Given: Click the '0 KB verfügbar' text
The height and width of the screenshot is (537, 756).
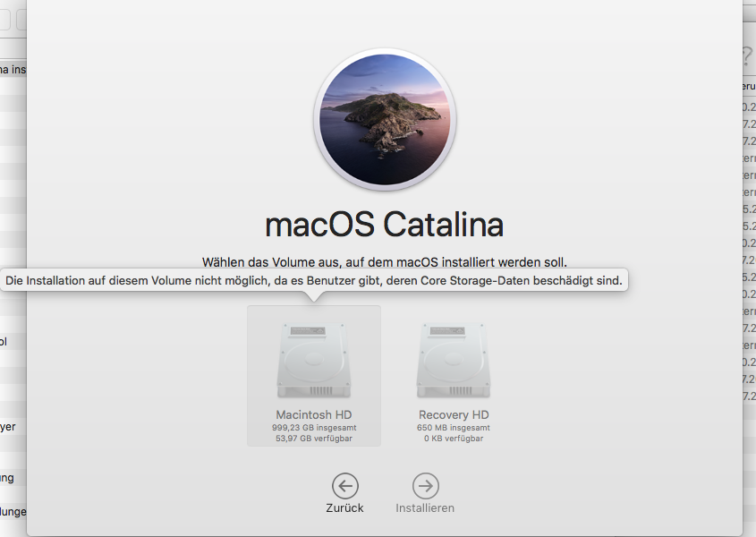Looking at the screenshot, I should 454,439.
